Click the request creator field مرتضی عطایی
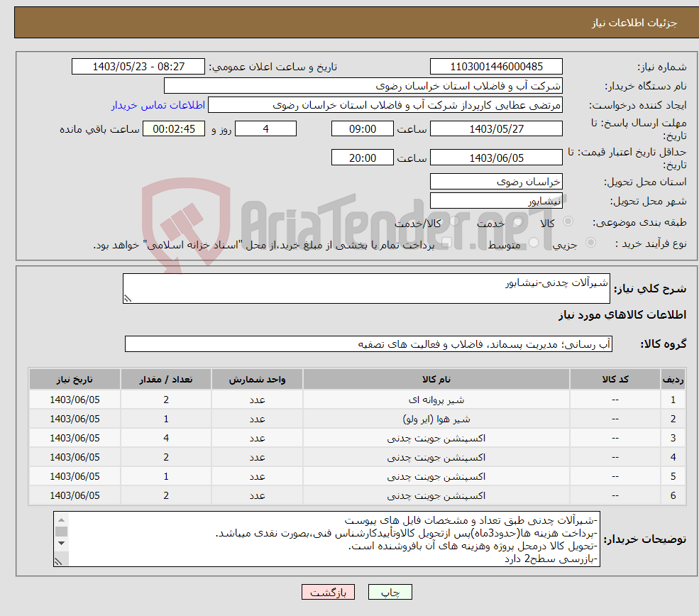The width and height of the screenshot is (699, 616). [385, 105]
